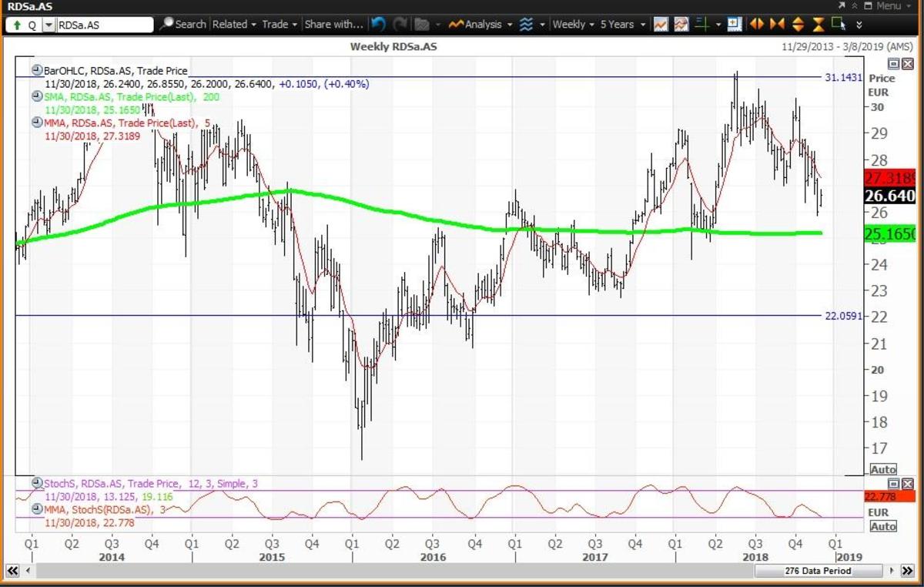Click the zoom region selection icon
The width and height of the screenshot is (924, 587).
coord(839,25)
